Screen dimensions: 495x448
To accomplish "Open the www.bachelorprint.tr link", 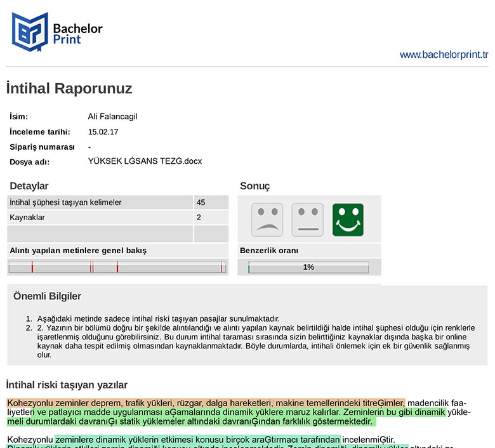I will (x=444, y=55).
